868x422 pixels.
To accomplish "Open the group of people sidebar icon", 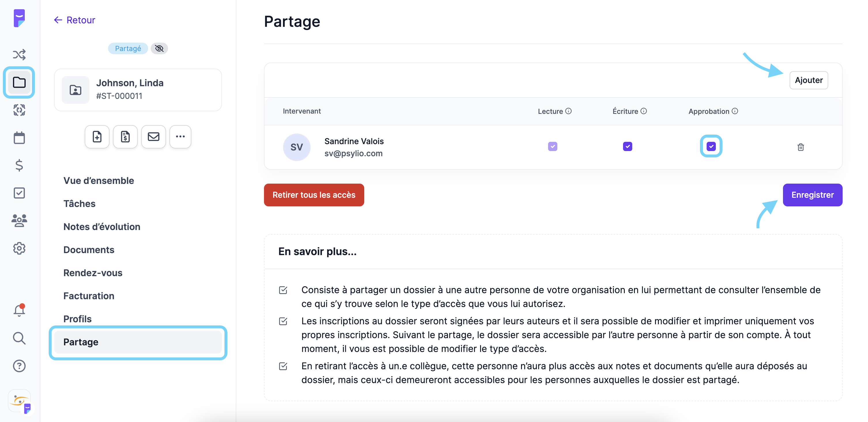I will [x=19, y=221].
